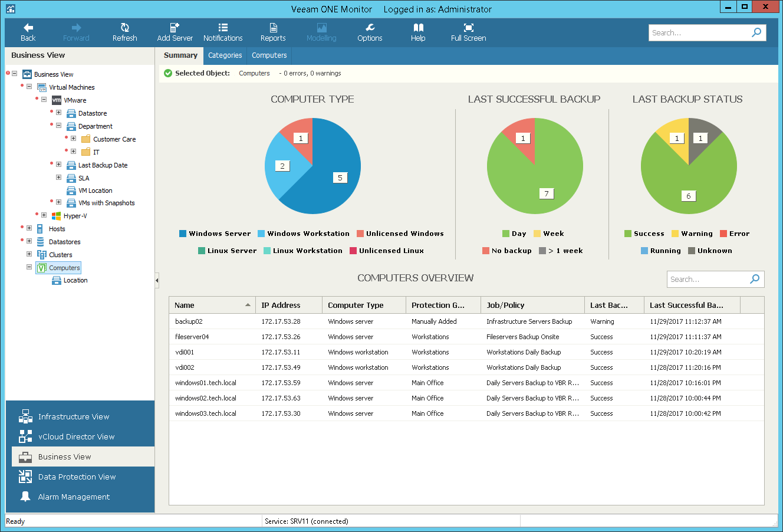The height and width of the screenshot is (532, 783).
Task: Select the Virtual Machines node icon
Action: (x=42, y=87)
